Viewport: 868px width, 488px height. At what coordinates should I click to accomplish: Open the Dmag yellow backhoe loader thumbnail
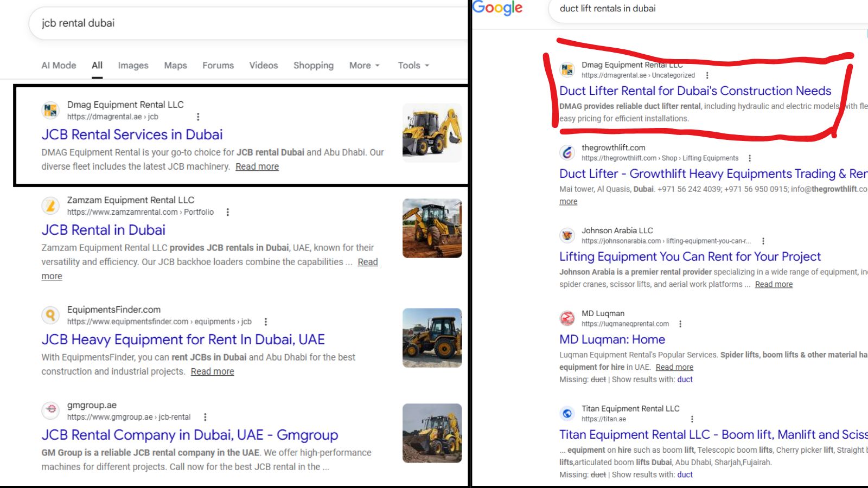432,133
